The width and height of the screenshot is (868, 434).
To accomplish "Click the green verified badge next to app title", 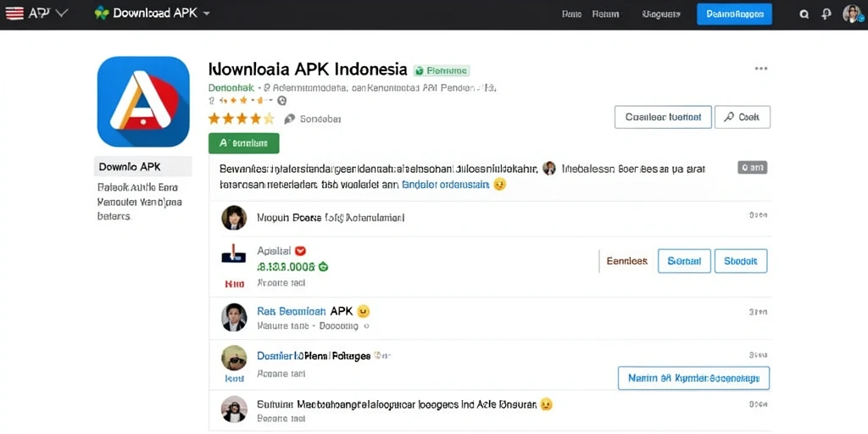I will click(441, 70).
